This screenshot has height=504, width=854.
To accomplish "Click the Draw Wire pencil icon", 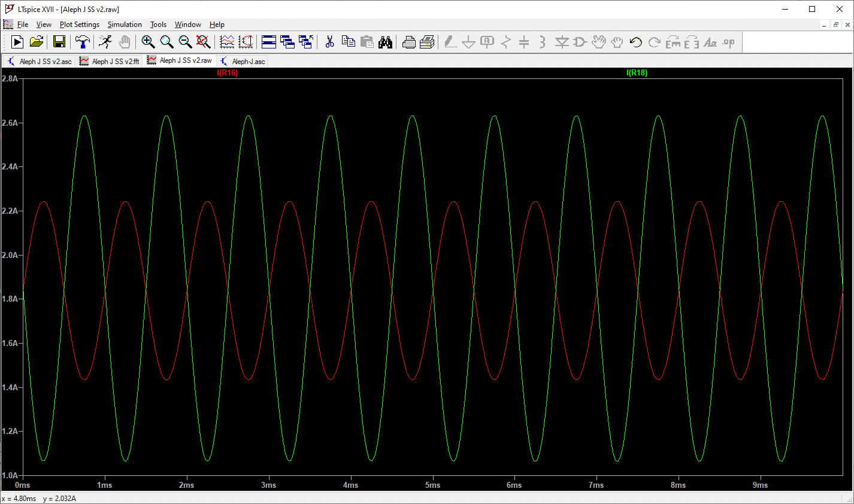I will (x=450, y=42).
